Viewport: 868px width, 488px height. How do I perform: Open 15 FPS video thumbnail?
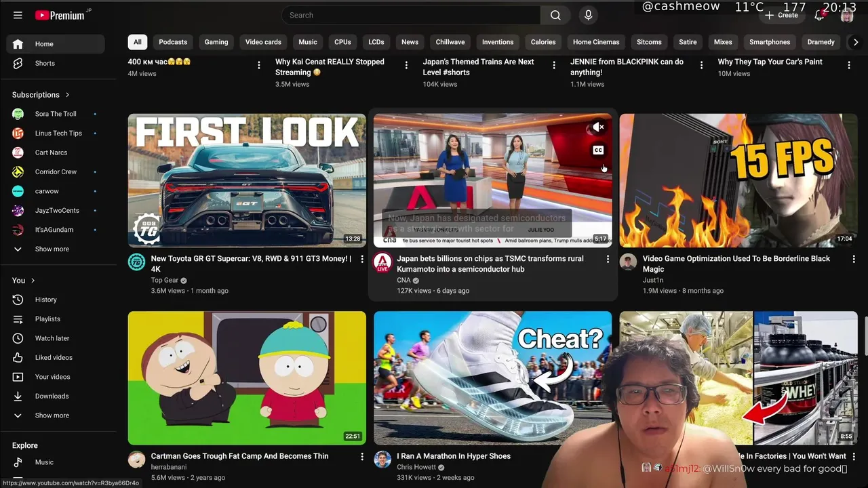click(x=738, y=180)
